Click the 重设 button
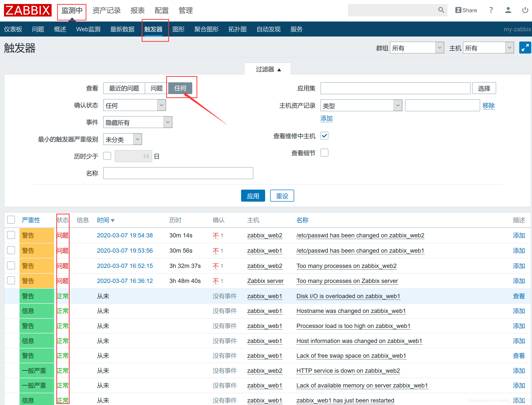 [x=282, y=196]
